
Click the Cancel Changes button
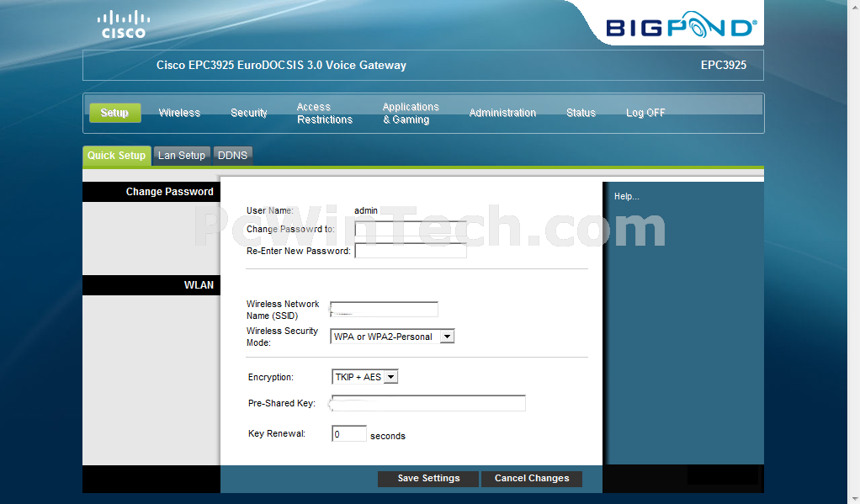[x=532, y=478]
